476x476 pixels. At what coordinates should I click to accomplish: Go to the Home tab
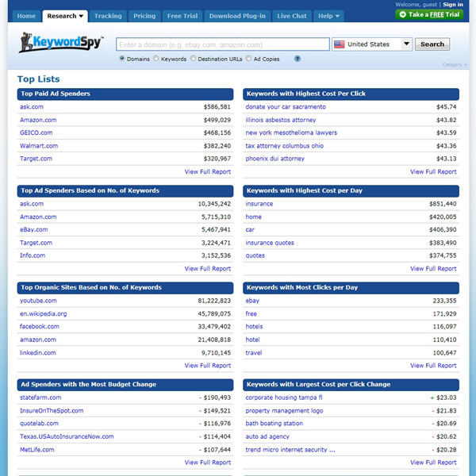(26, 16)
